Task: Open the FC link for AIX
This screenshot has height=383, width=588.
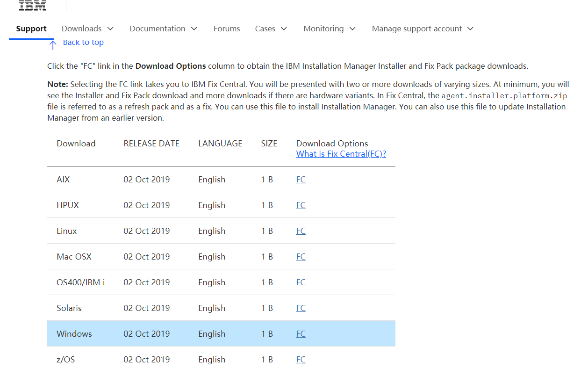Action: pyautogui.click(x=301, y=180)
